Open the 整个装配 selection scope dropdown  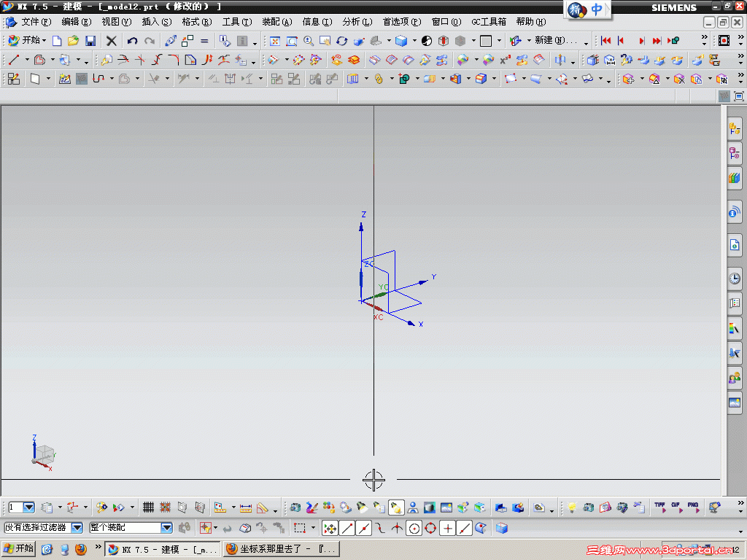point(166,528)
